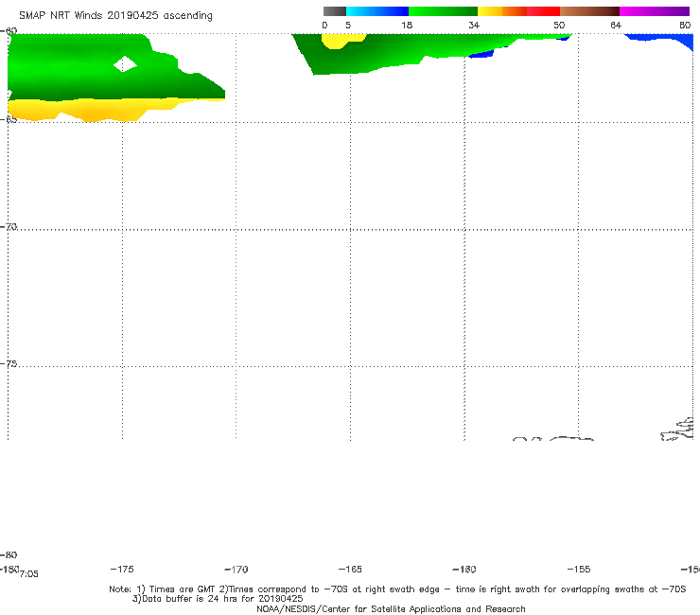This screenshot has height=615, width=700.
Task: Select the brown color bar segment
Action: [x=589, y=11]
